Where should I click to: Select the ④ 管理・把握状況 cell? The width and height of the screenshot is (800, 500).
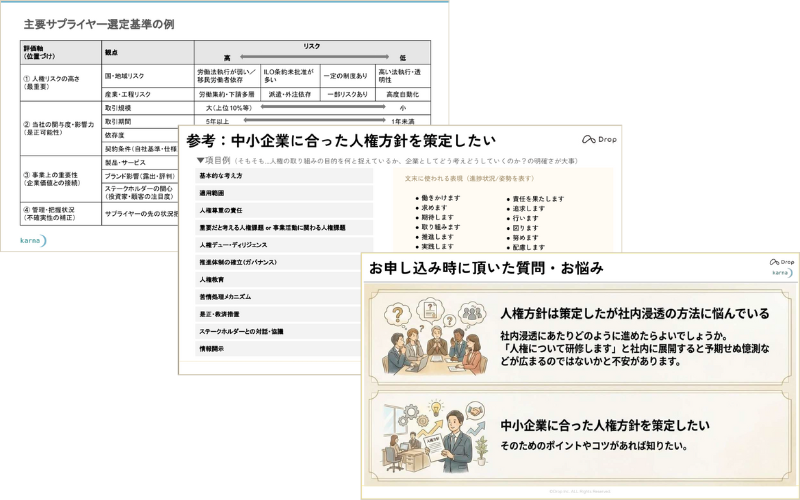coord(61,214)
